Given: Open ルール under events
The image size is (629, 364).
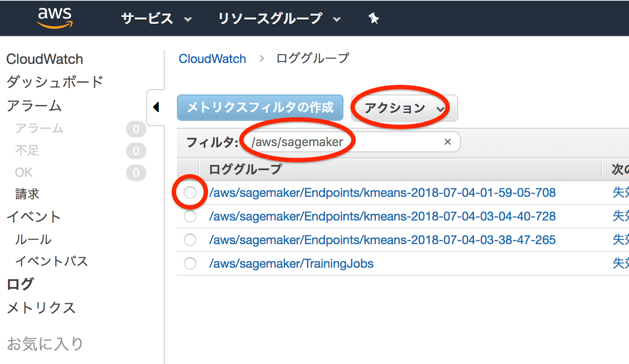Looking at the screenshot, I should (x=33, y=239).
